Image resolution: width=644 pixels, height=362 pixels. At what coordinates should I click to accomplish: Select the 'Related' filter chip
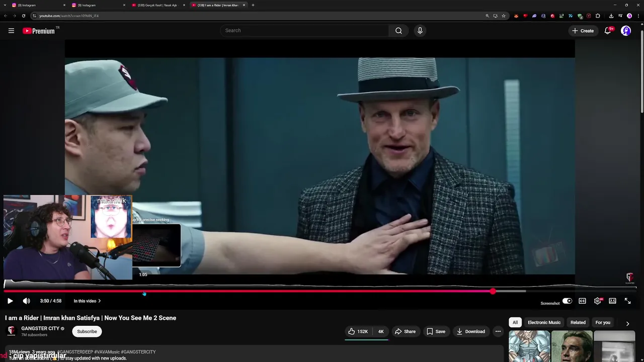tap(578, 322)
